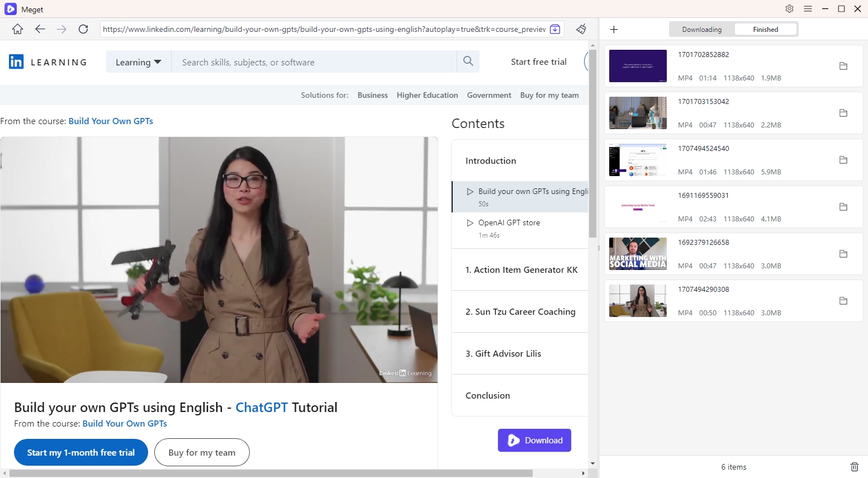Click the '6 items' status text
868x478 pixels.
coord(733,467)
